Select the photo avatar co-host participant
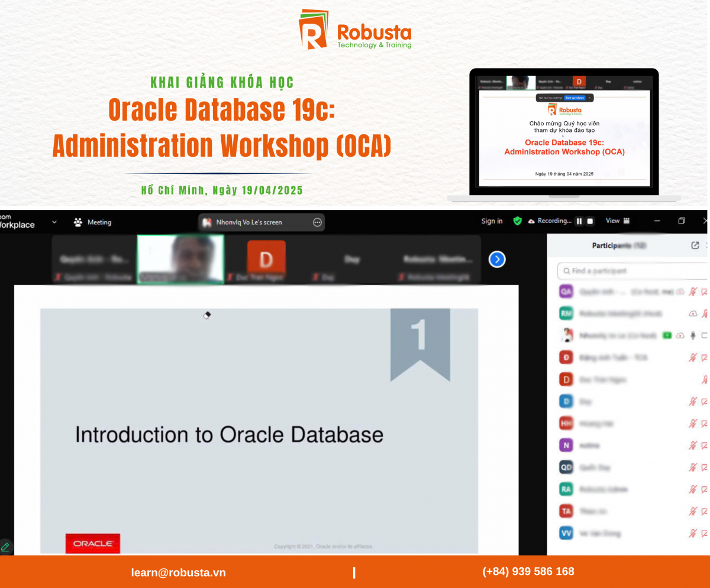Image resolution: width=710 pixels, height=588 pixels. (566, 335)
